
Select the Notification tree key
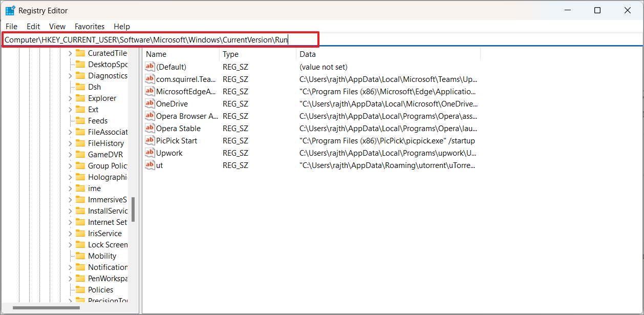108,267
